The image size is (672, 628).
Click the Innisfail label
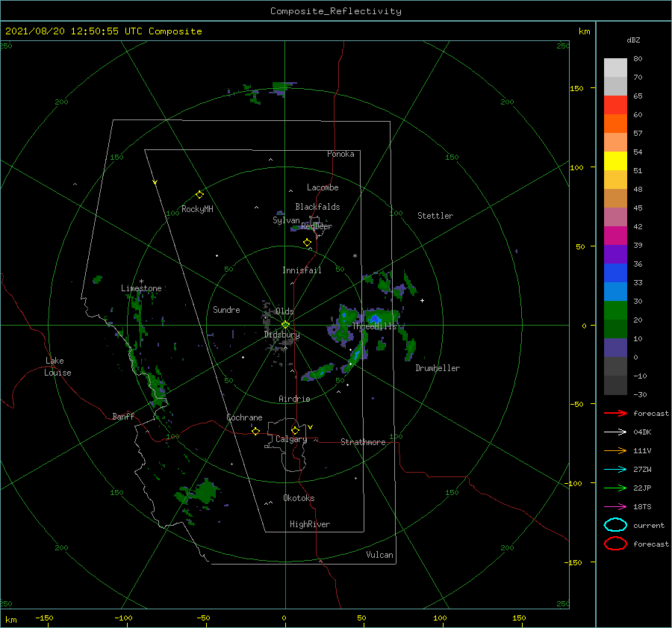click(302, 270)
